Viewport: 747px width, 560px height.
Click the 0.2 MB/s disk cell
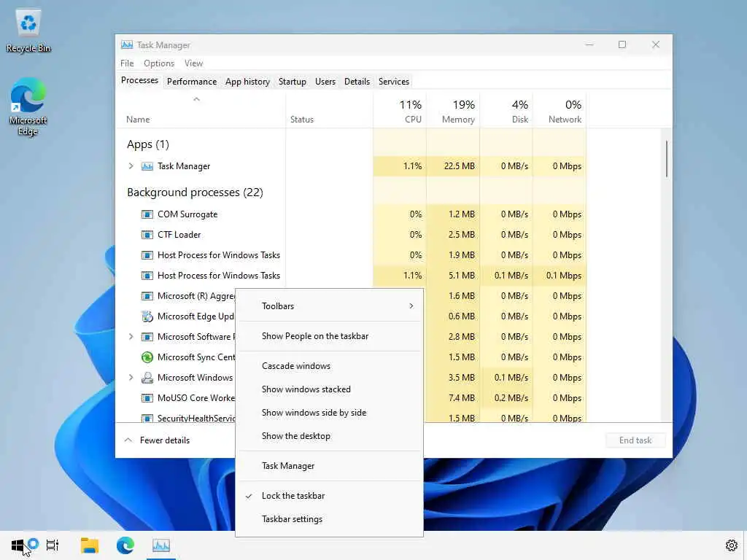pos(506,398)
